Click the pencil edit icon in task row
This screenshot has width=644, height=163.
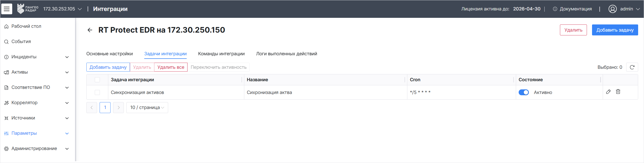coord(608,92)
